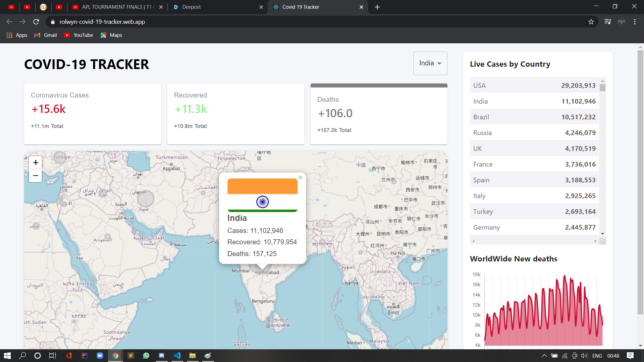
Task: Zoom into the map with plus button
Action: pyautogui.click(x=35, y=162)
